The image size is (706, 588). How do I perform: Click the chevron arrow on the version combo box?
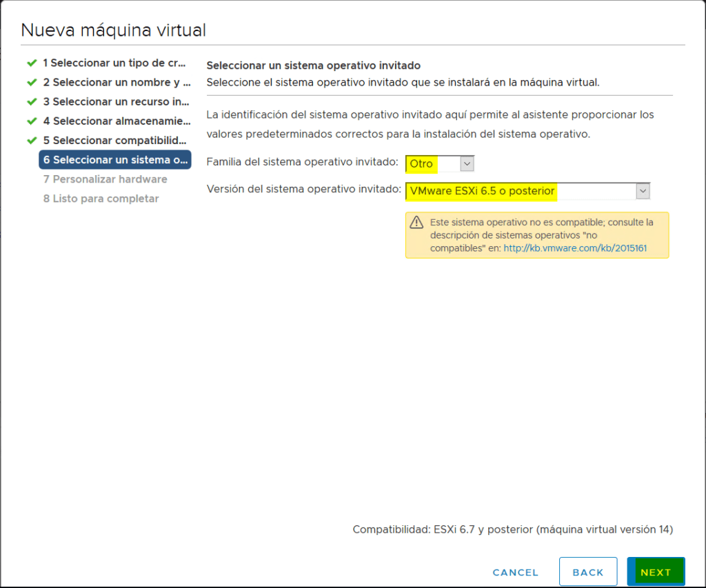(x=643, y=191)
